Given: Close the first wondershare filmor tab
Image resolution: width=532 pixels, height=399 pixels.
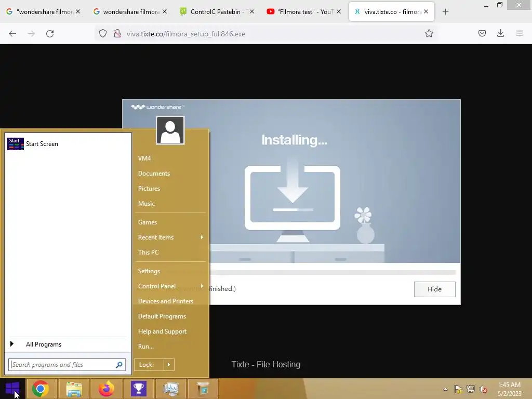Looking at the screenshot, I should coord(78,12).
